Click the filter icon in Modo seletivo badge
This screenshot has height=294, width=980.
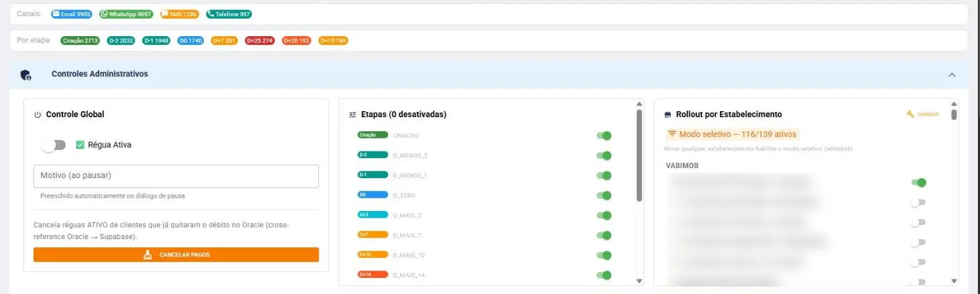pyautogui.click(x=672, y=134)
